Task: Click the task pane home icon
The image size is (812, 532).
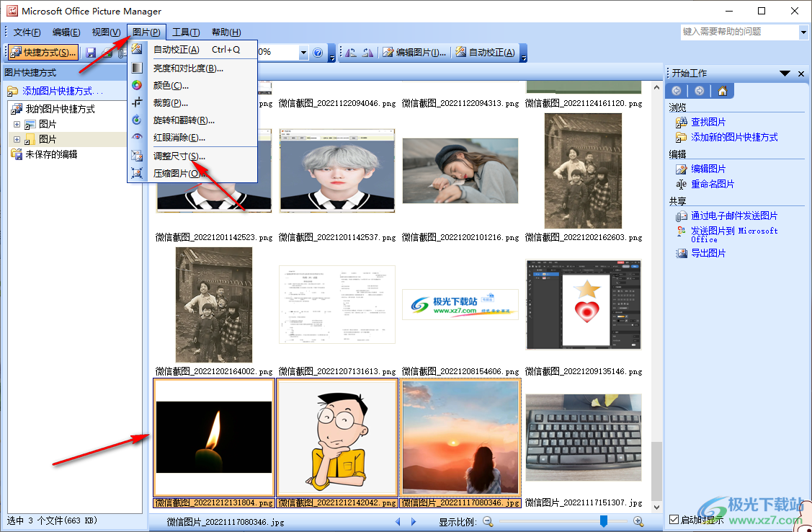Action: 723,91
